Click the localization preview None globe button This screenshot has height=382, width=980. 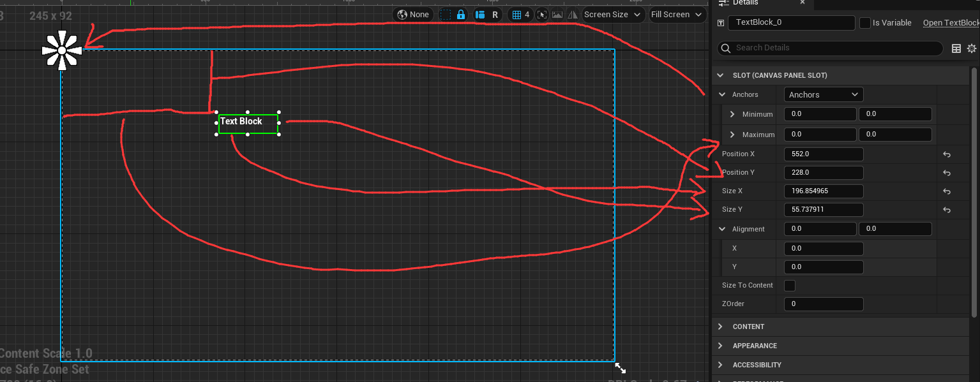413,15
